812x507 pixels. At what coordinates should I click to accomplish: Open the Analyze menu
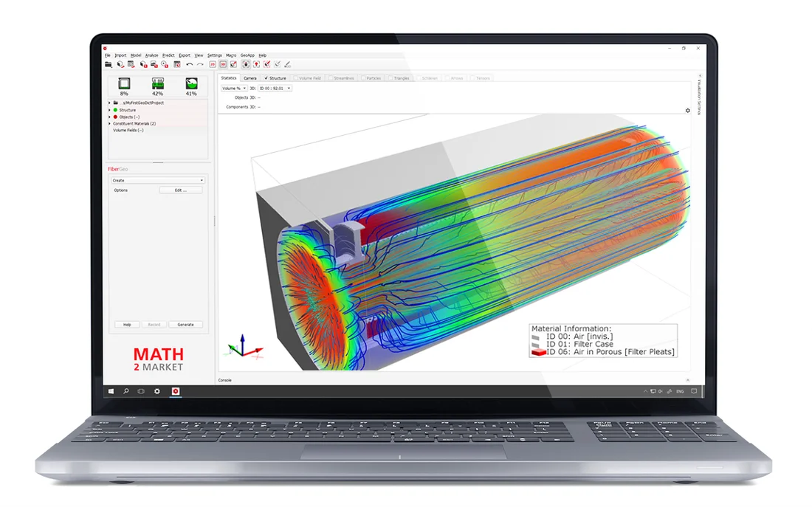(152, 55)
